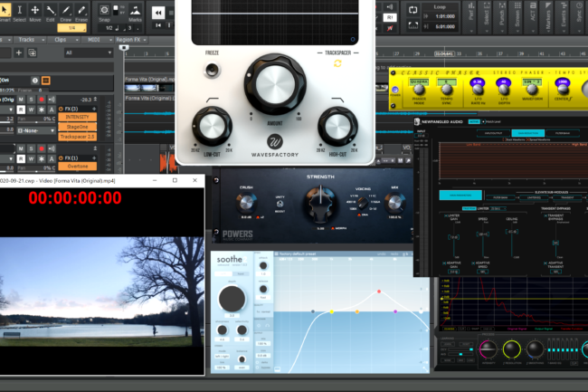Image resolution: width=588 pixels, height=392 pixels.
Task: Solo the Forma Vita Orig audio track
Action: [x=32, y=100]
